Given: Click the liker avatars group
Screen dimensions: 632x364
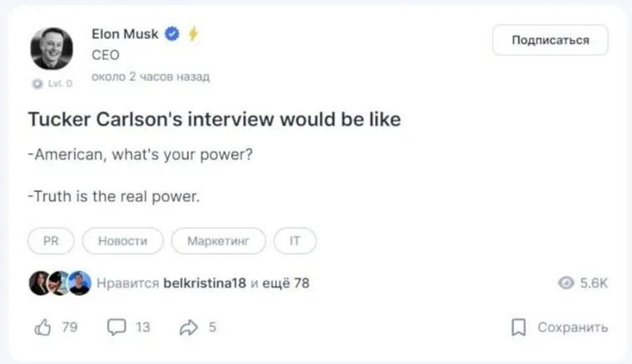Looking at the screenshot, I should click(60, 283).
